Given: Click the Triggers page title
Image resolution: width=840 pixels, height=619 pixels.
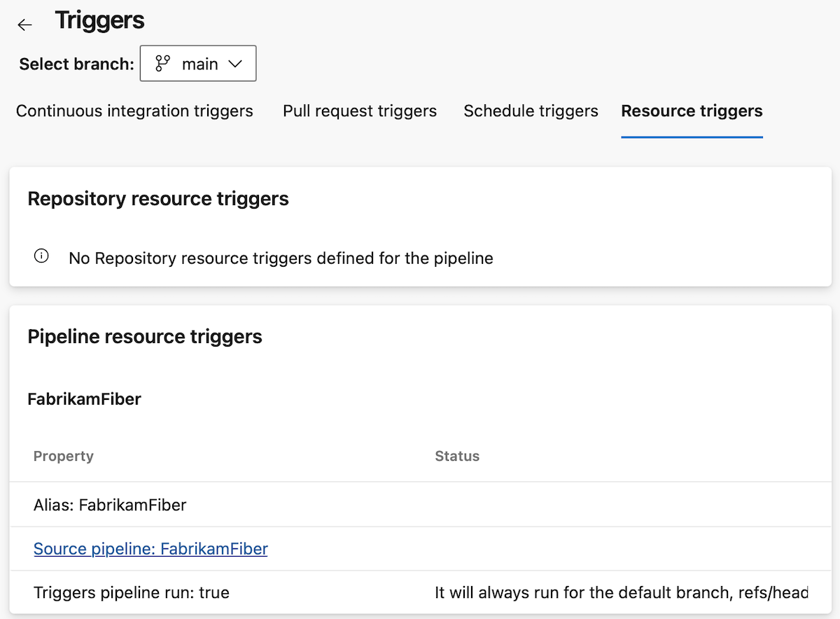Looking at the screenshot, I should click(x=99, y=21).
